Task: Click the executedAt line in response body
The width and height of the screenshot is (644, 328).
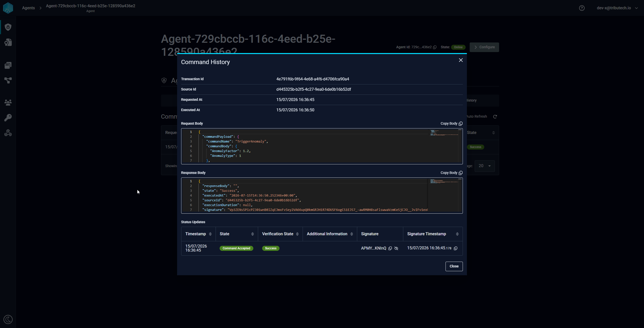Action: [250, 195]
